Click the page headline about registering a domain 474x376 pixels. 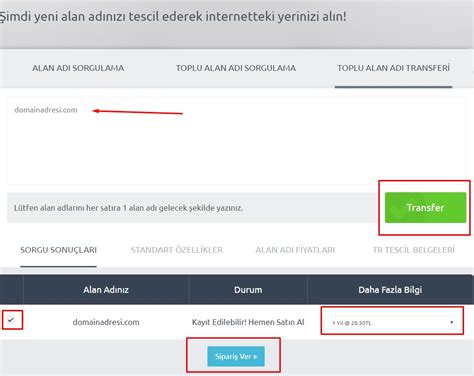(x=173, y=16)
